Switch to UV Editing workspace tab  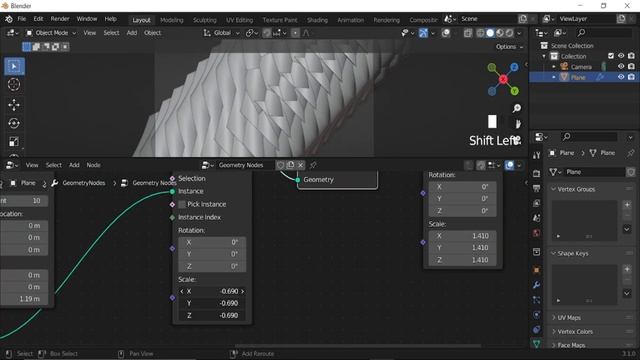(x=240, y=20)
